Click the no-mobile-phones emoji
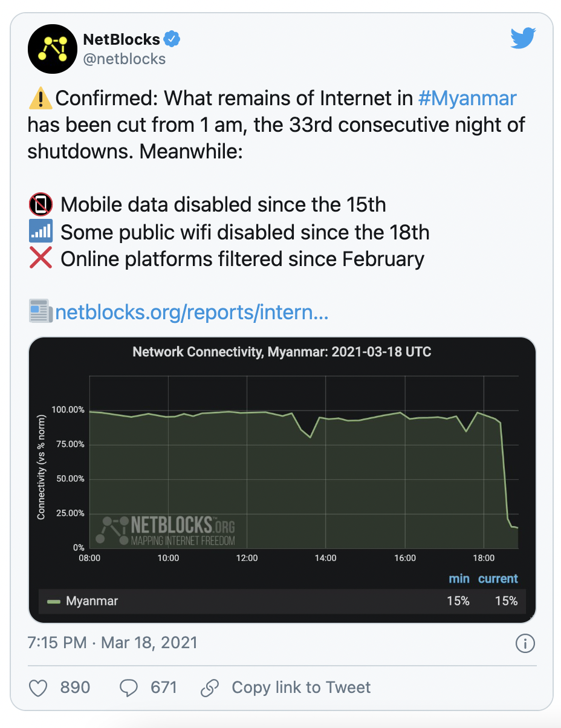Viewport: 561px width, 728px height. pyautogui.click(x=41, y=205)
